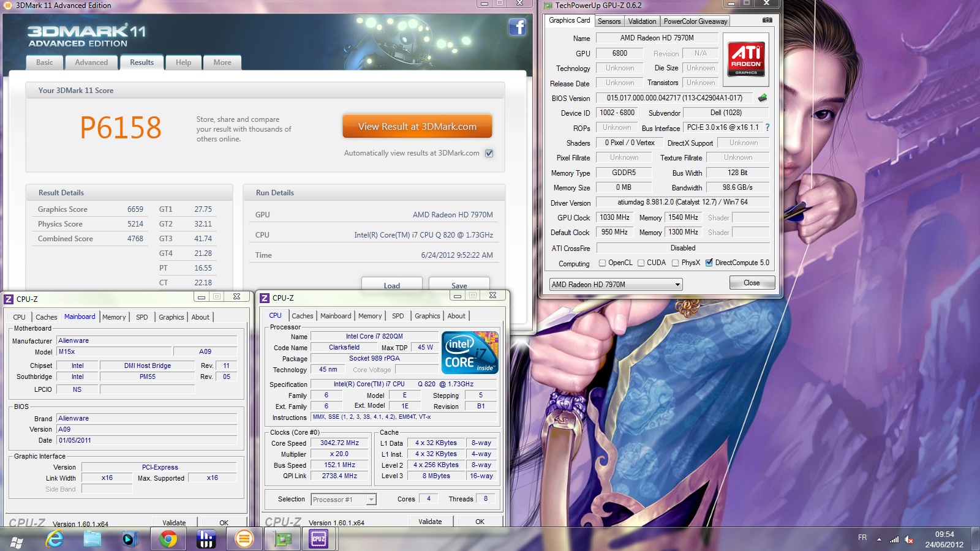Open the PowerColor Giveaway tab

[695, 21]
